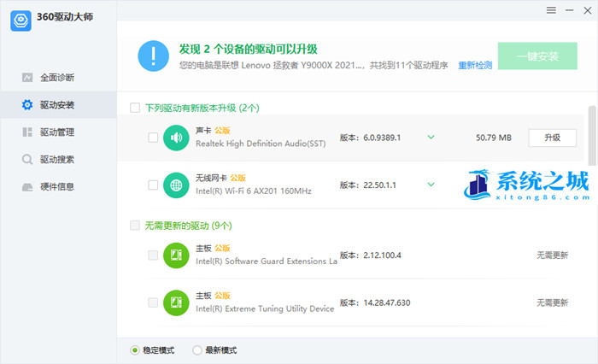Click the 一键安装 button
This screenshot has height=364, width=598.
[537, 56]
